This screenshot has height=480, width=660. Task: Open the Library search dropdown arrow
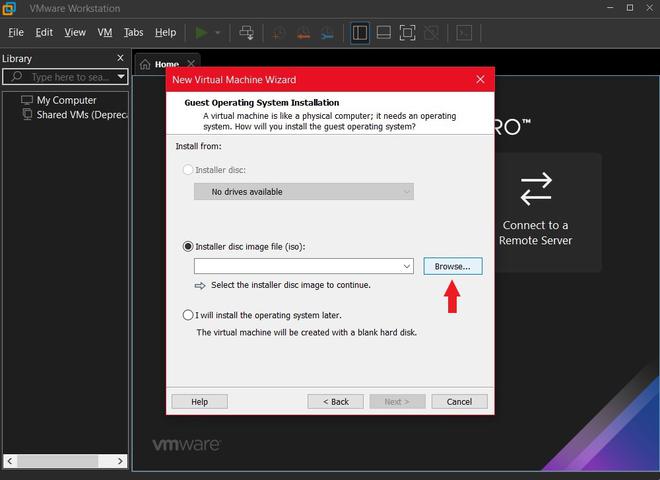121,77
